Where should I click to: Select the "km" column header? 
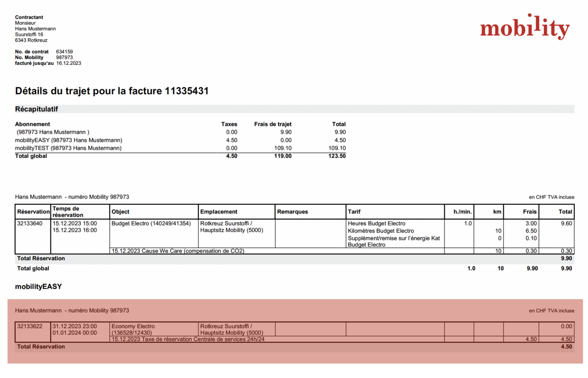[x=498, y=212]
